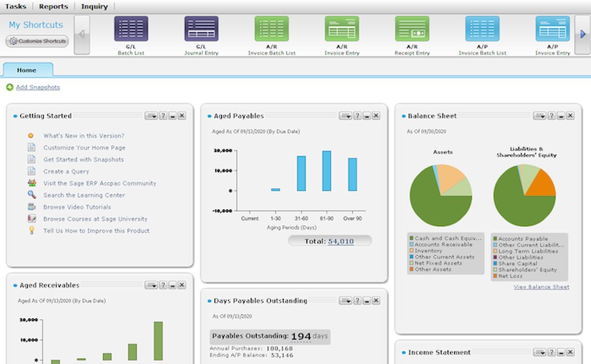This screenshot has width=591, height=364.
Task: Click the Liabilities & Shareholders' Equity pie chart
Action: 524,195
